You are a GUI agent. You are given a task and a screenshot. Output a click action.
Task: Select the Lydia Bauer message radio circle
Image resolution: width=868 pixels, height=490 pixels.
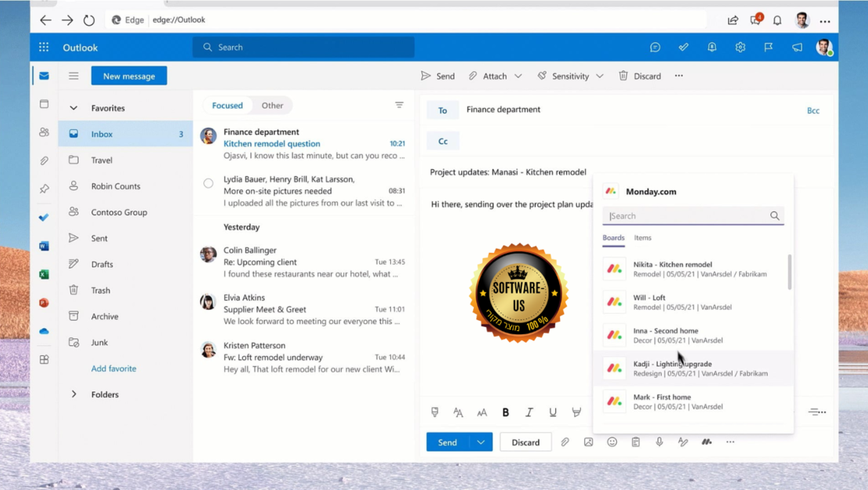coord(208,183)
